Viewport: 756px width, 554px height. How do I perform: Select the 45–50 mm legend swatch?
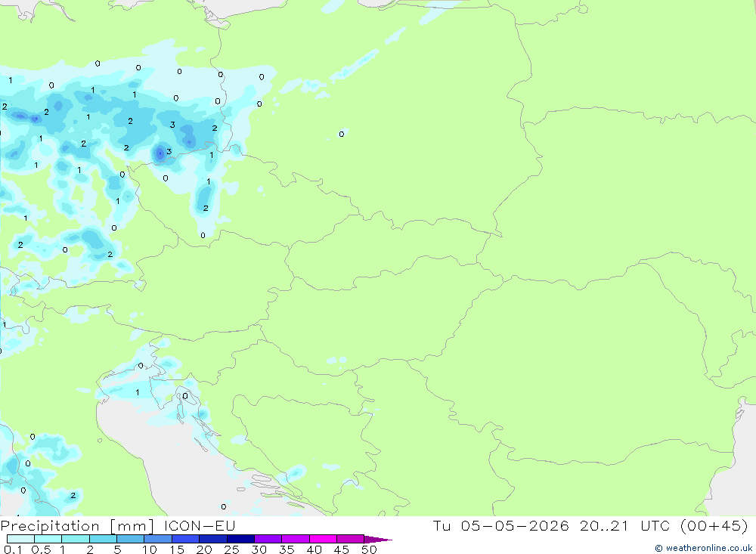coord(351,539)
